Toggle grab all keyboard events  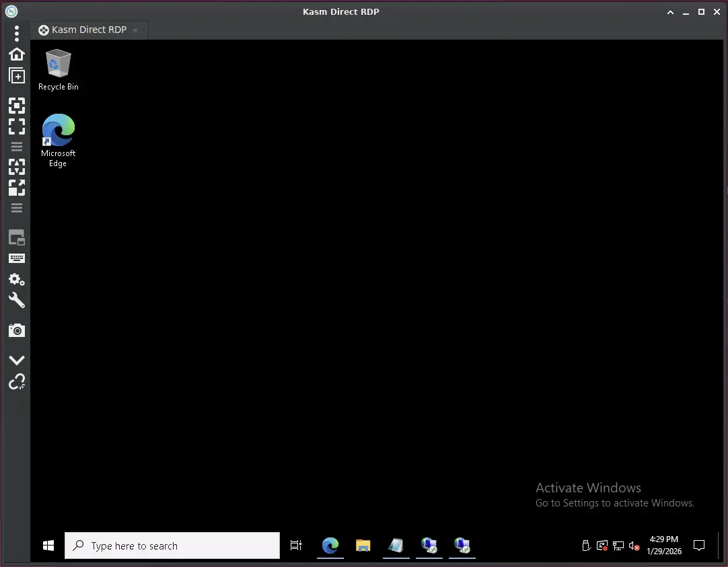(17, 258)
